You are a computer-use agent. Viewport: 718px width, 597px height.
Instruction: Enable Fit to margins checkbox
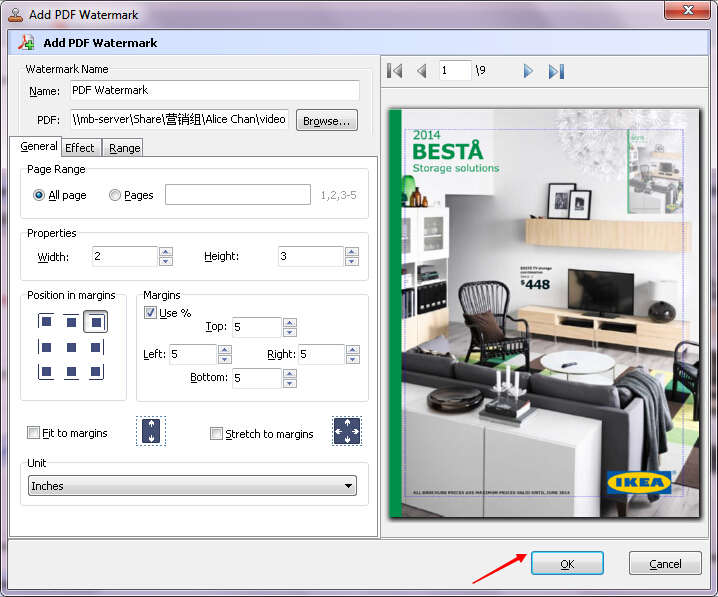(33, 433)
